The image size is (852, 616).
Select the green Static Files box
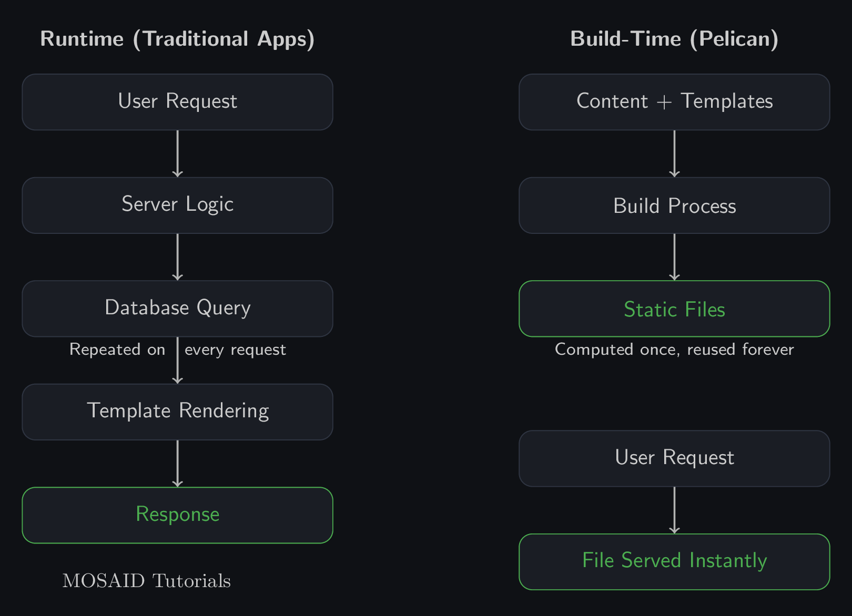674,309
